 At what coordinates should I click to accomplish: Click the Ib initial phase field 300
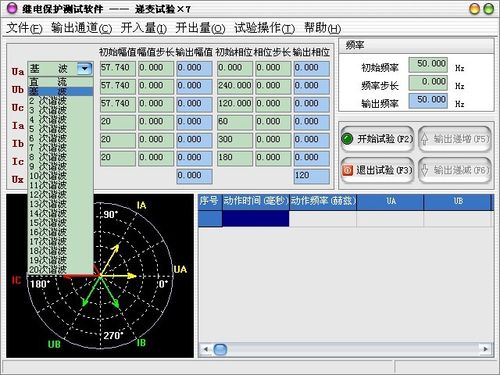click(235, 140)
